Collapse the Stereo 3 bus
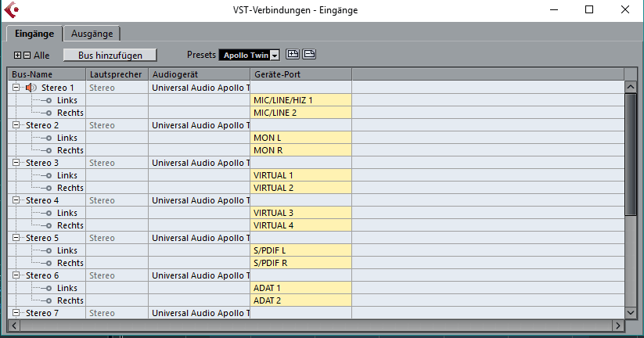 coord(16,163)
